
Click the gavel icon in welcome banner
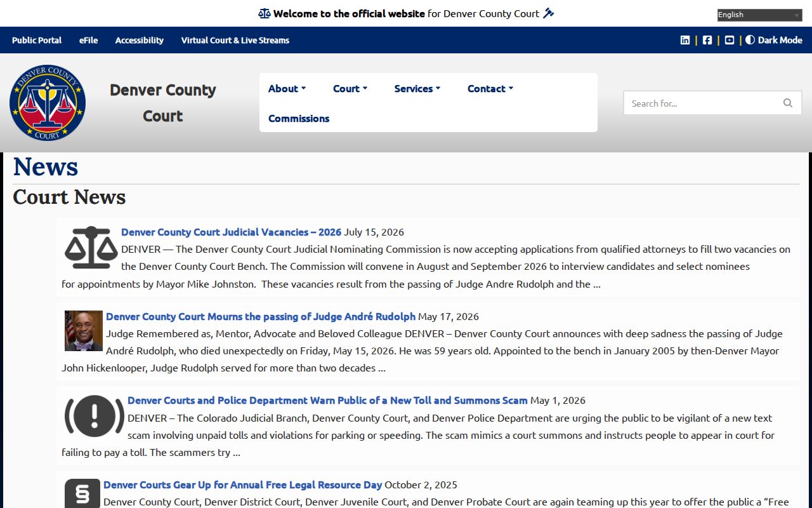pos(549,13)
